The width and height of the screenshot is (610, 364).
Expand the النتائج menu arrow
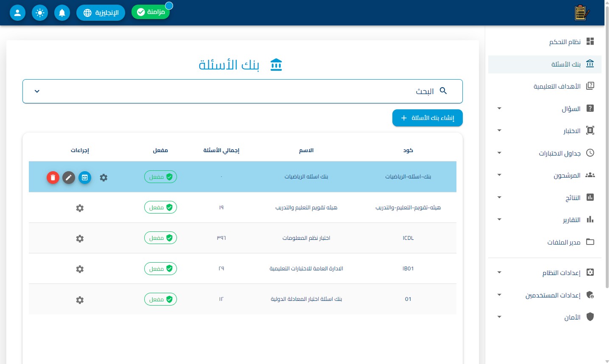click(499, 197)
